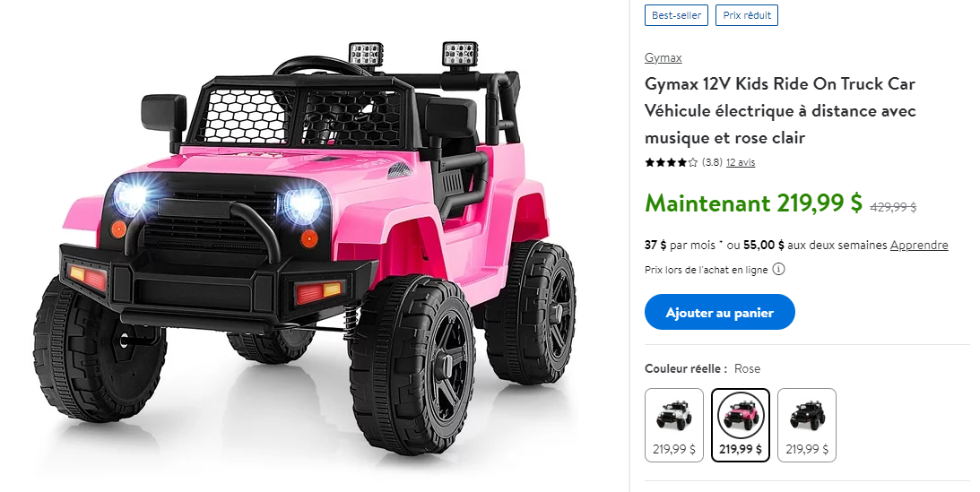The height and width of the screenshot is (492, 980).
Task: Open the Gymax brand link
Action: pos(663,57)
